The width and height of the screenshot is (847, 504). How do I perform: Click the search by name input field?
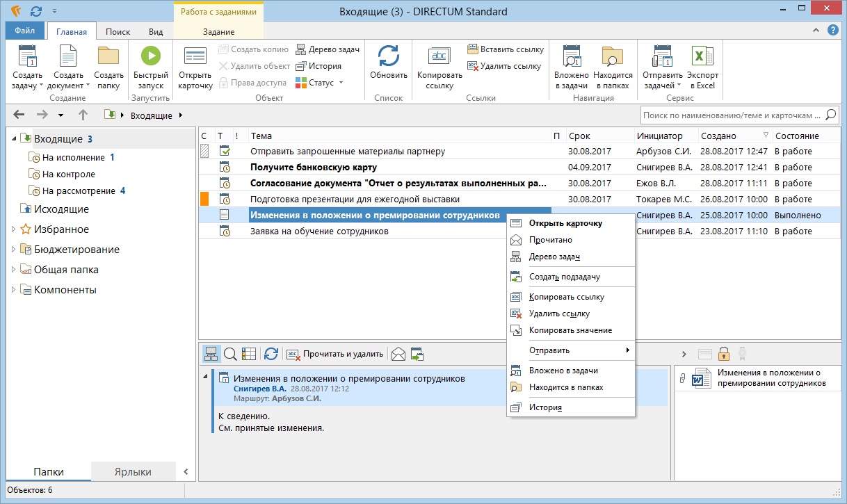point(733,115)
